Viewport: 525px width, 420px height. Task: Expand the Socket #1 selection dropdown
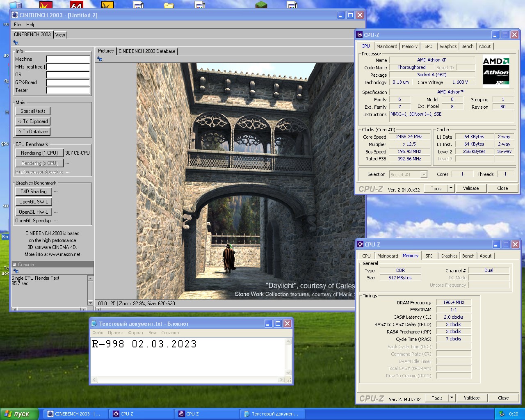[x=424, y=175]
